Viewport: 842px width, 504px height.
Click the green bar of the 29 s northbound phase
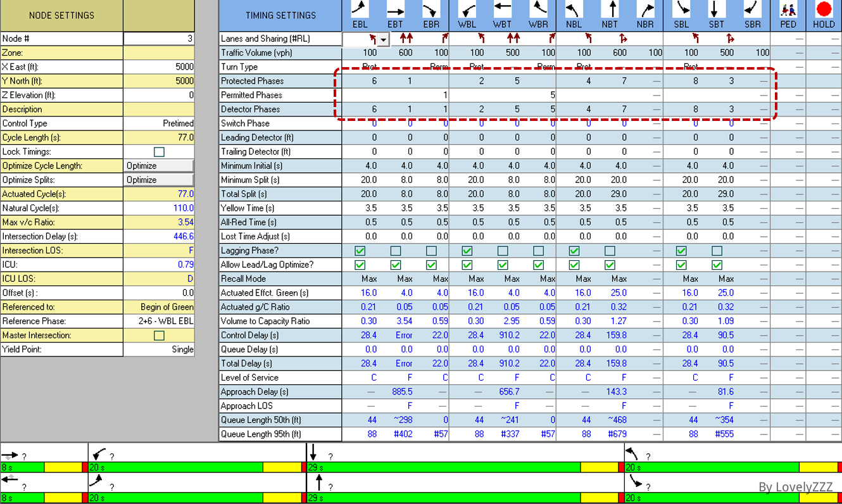(x=443, y=498)
